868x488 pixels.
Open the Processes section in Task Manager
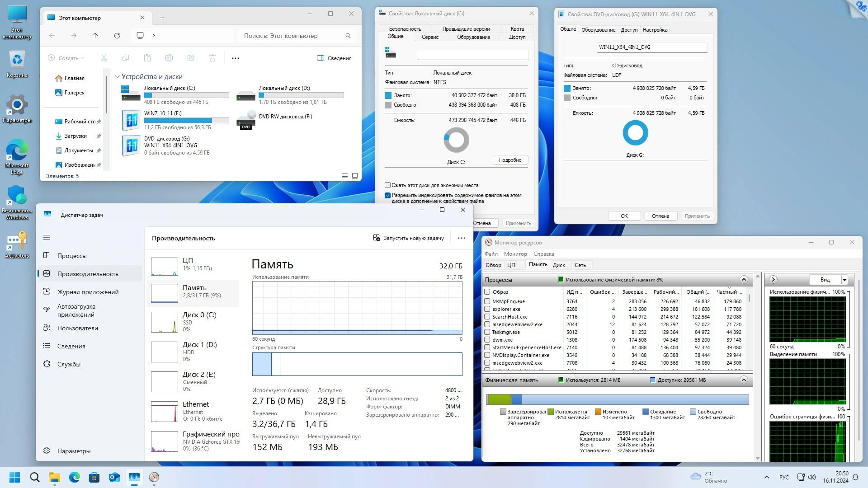[72, 255]
